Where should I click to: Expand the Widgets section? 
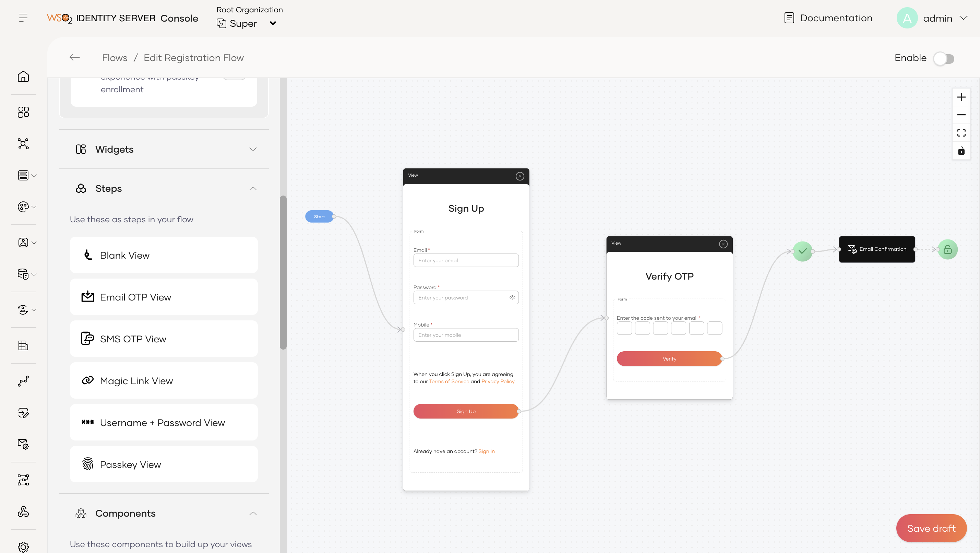(x=253, y=149)
